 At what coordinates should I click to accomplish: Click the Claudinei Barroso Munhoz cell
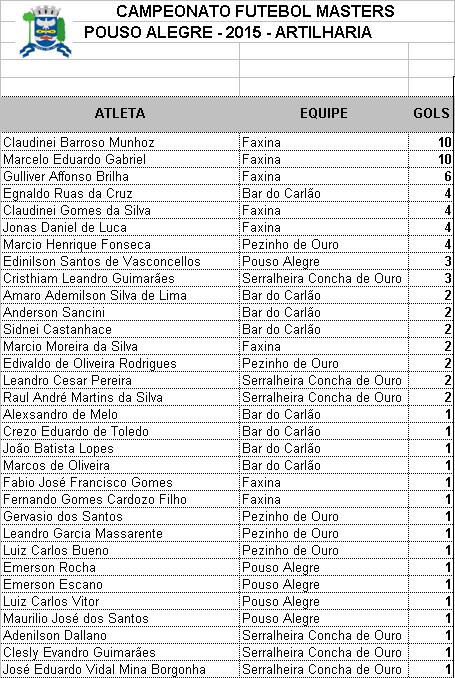(x=120, y=142)
